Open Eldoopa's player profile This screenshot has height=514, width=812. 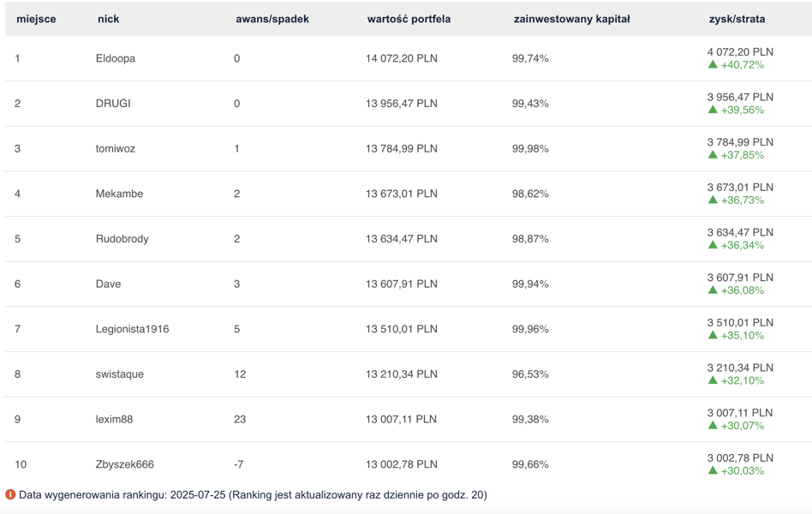click(116, 58)
